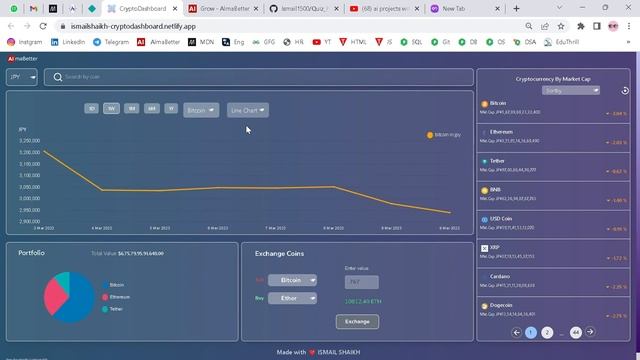The width and height of the screenshot is (640, 360).
Task: Open the Gmail pinned tab
Action: 33,9
